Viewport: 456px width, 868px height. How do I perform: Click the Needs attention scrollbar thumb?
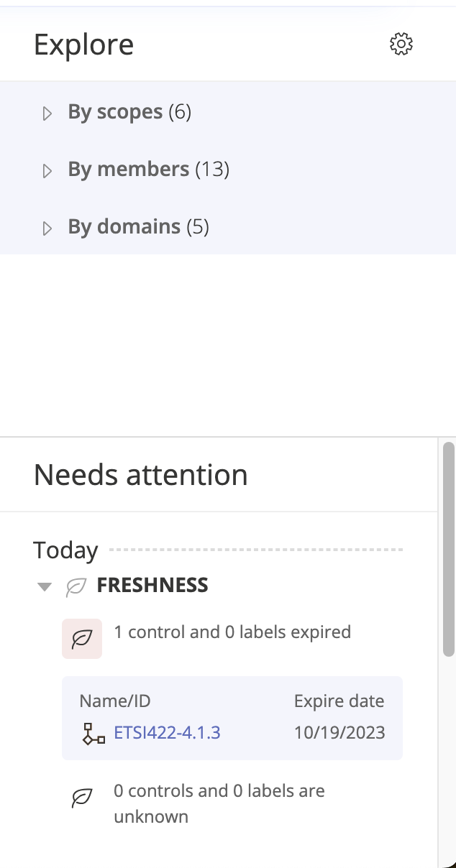(x=449, y=549)
